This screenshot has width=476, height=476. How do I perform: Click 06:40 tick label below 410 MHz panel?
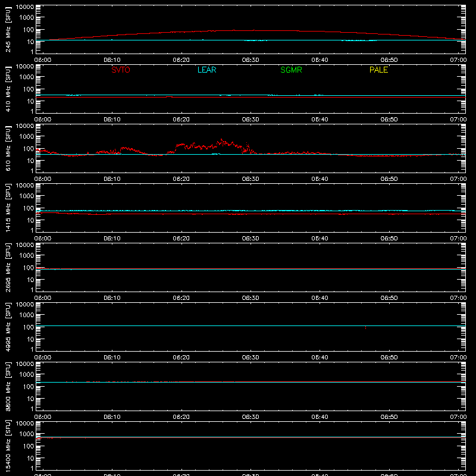point(320,120)
